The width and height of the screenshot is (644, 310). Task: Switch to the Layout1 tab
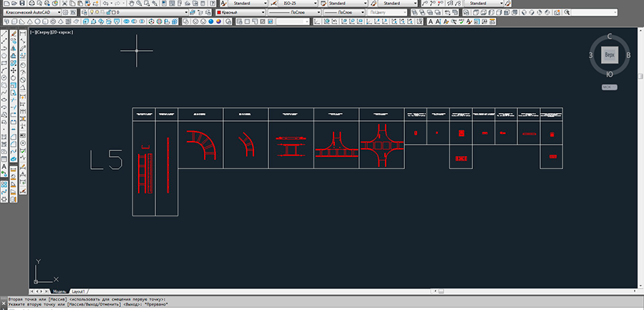coord(77,291)
